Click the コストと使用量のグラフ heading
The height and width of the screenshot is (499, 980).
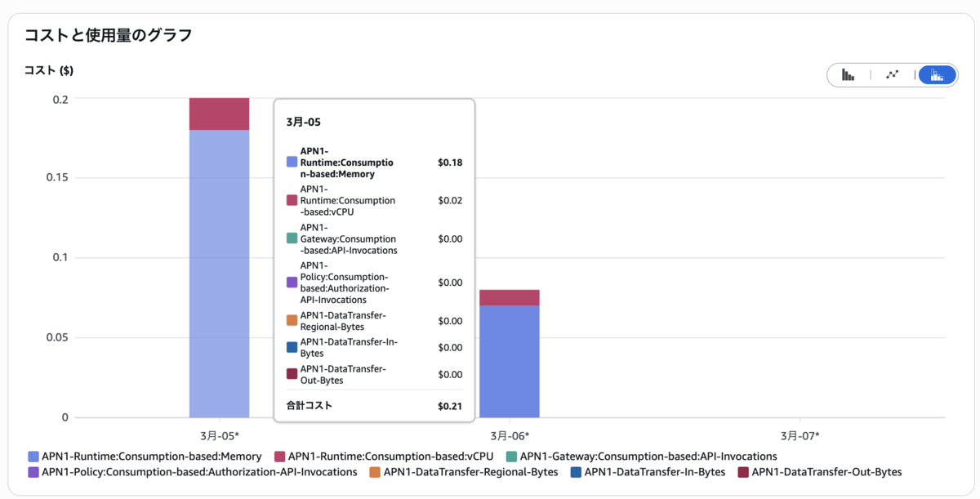point(106,35)
